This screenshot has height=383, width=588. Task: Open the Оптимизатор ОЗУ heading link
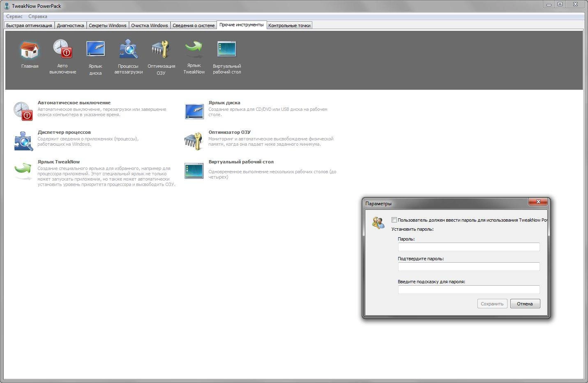coord(229,132)
